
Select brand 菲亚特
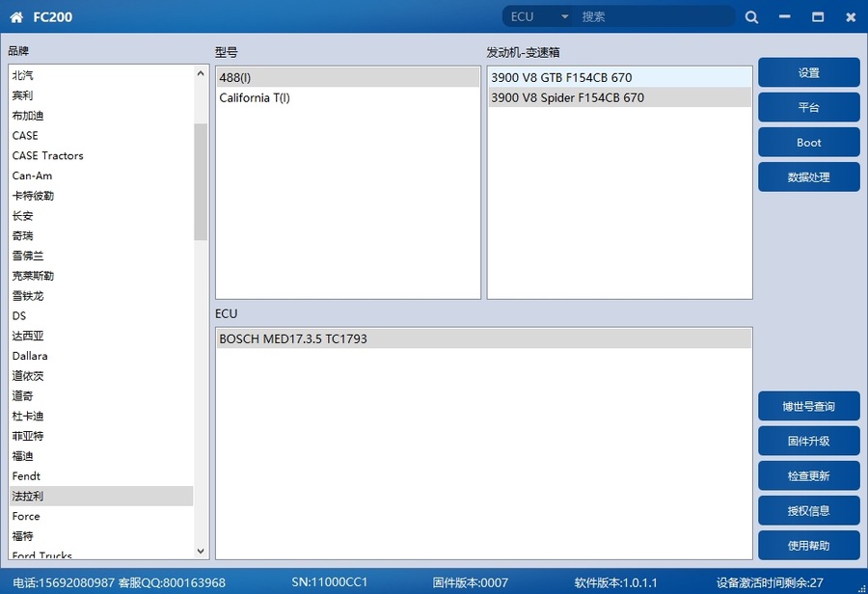pos(101,436)
